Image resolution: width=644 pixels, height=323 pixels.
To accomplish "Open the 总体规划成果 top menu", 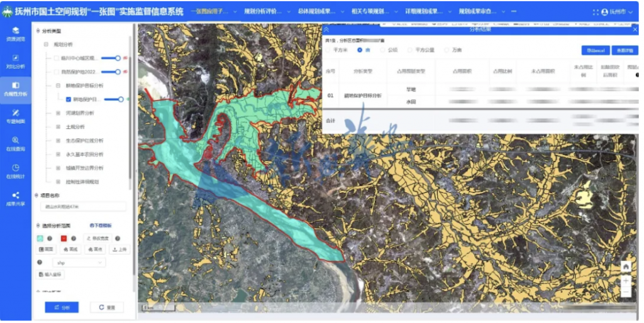I will [320, 12].
